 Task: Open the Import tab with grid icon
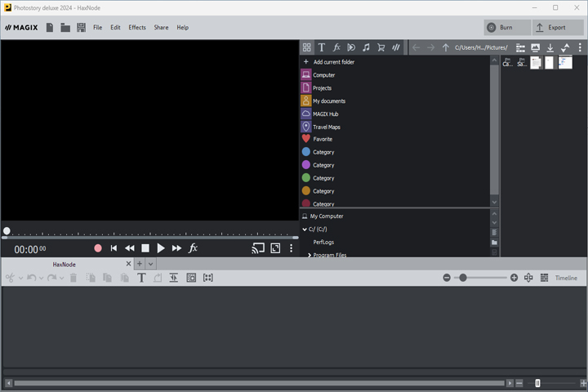307,47
